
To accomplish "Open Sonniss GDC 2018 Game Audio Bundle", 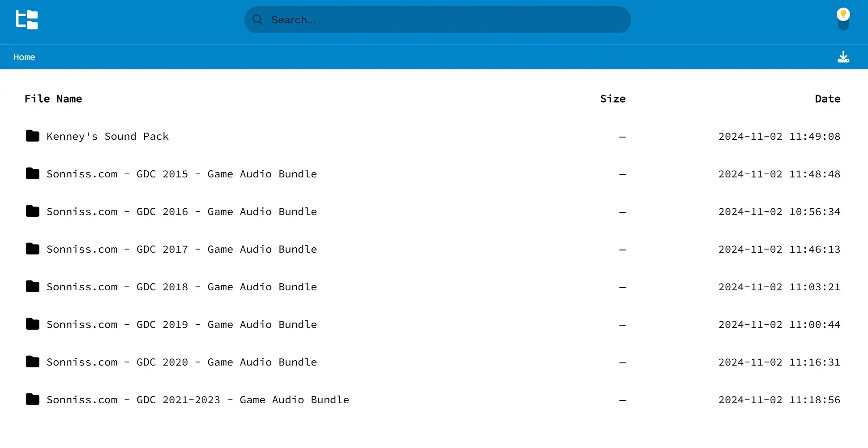I will tap(181, 287).
